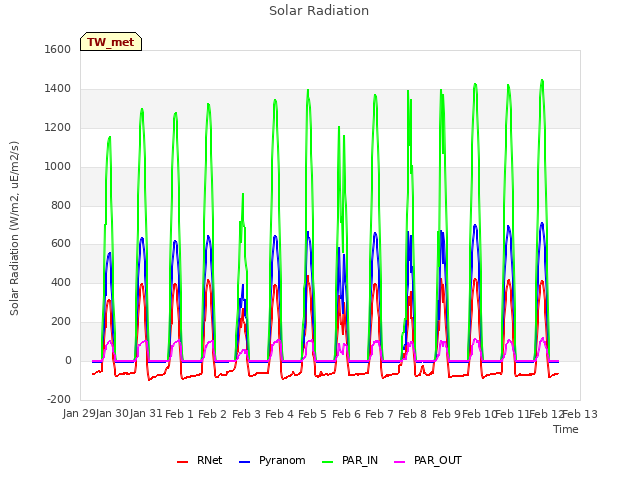Click the 400 y-axis tick label

61,282
